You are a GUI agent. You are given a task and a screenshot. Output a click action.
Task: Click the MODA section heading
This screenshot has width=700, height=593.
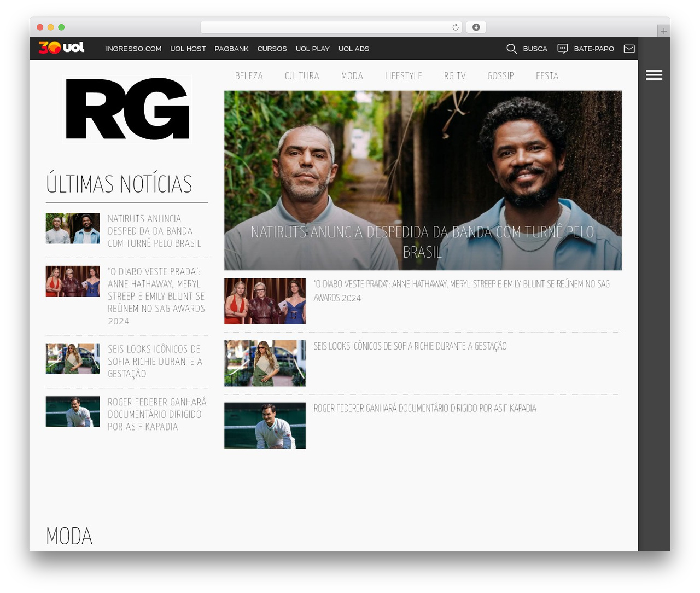point(69,536)
